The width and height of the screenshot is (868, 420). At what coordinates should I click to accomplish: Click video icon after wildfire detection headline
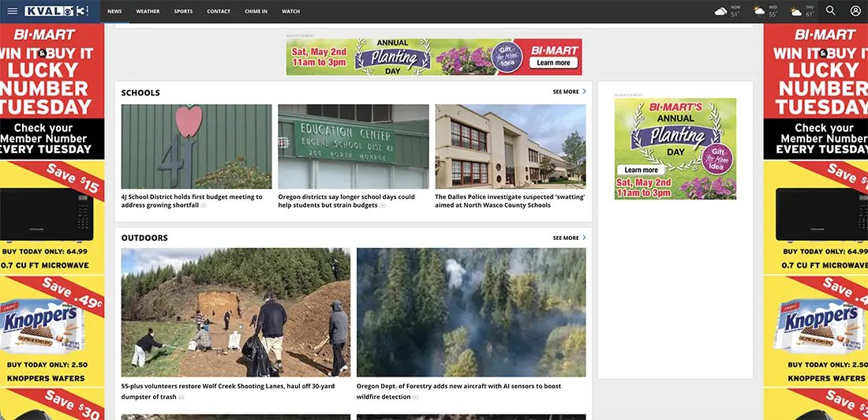415,397
